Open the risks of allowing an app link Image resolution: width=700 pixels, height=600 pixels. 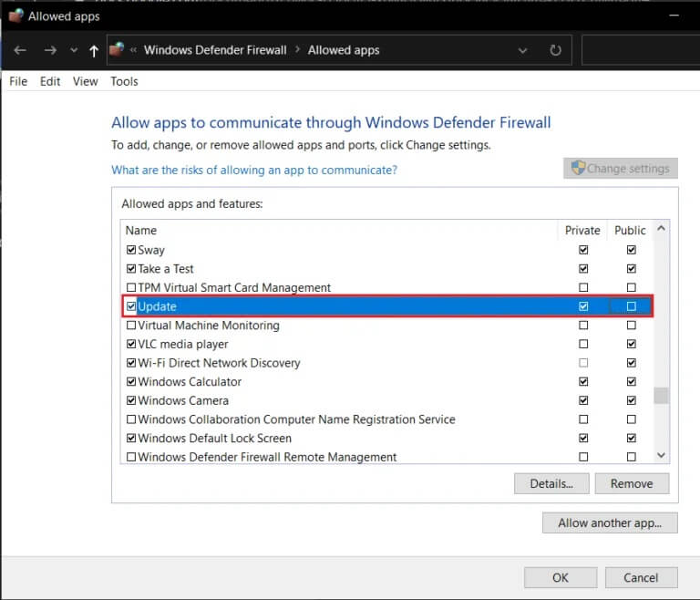[254, 170]
